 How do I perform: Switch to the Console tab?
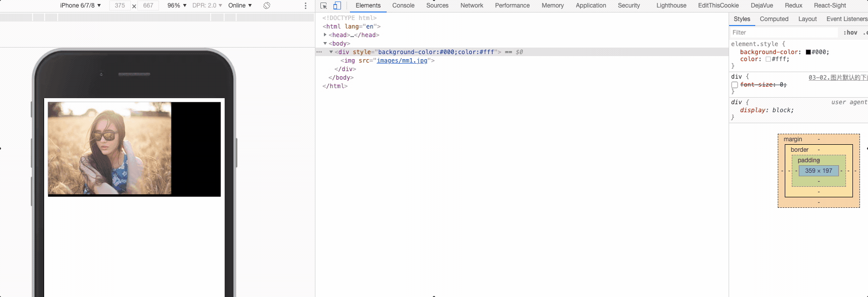(403, 6)
